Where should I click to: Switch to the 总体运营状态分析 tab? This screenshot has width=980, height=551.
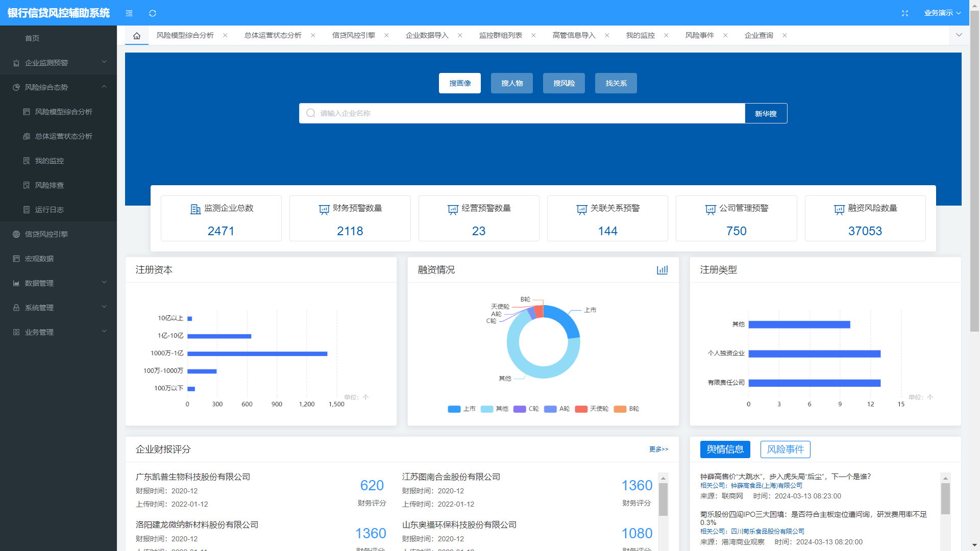273,36
